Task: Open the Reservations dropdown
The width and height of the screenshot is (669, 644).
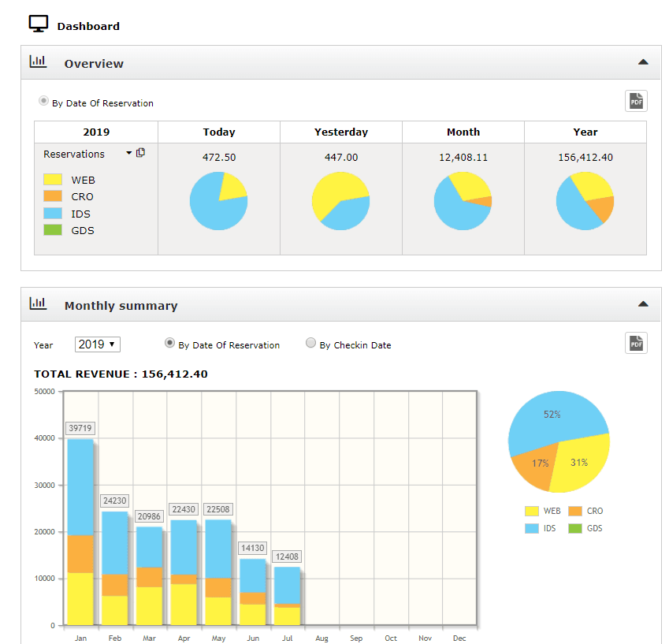Action: point(129,154)
